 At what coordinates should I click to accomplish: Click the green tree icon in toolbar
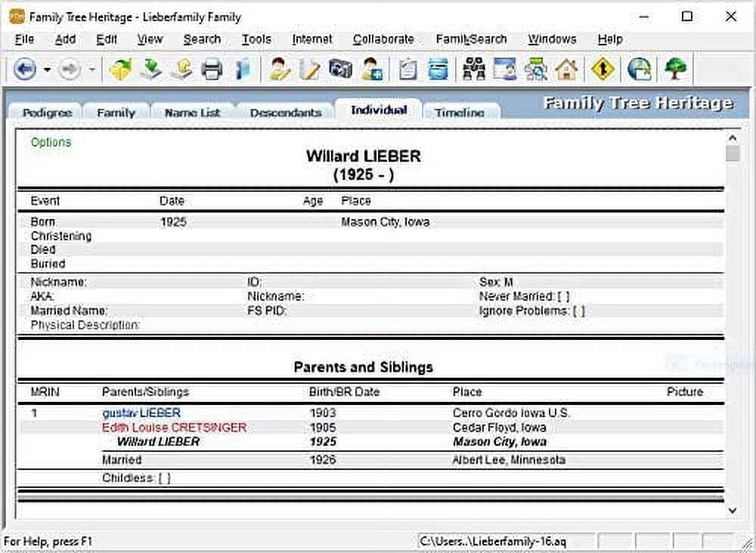point(674,70)
